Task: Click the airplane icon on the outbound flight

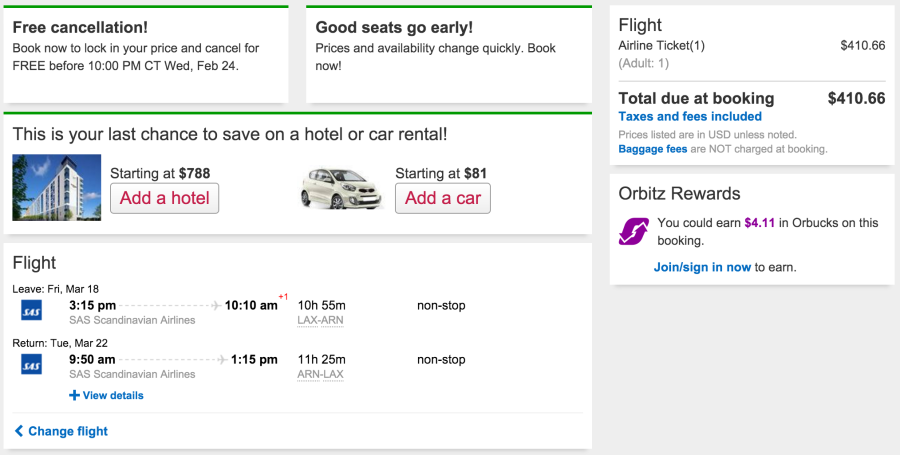Action: click(216, 305)
